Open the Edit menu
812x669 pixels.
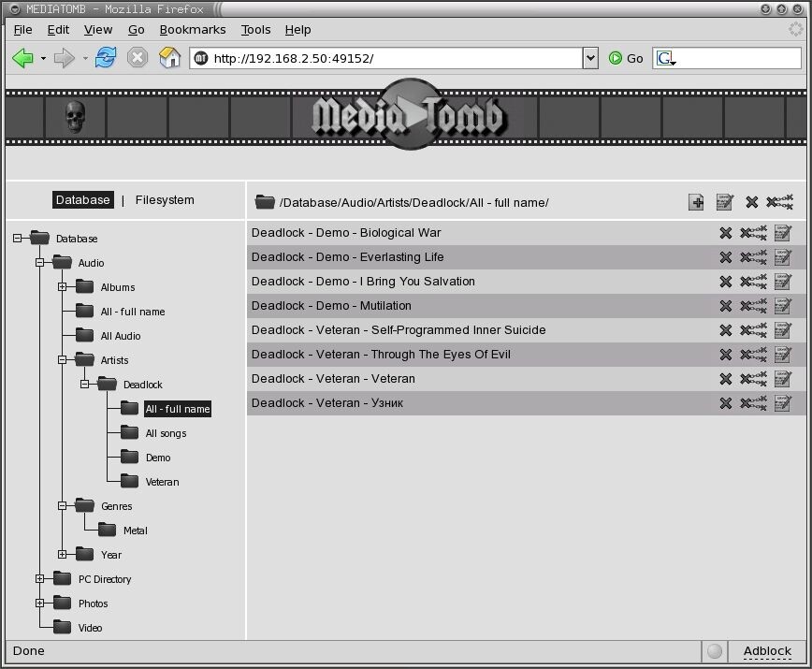point(58,30)
